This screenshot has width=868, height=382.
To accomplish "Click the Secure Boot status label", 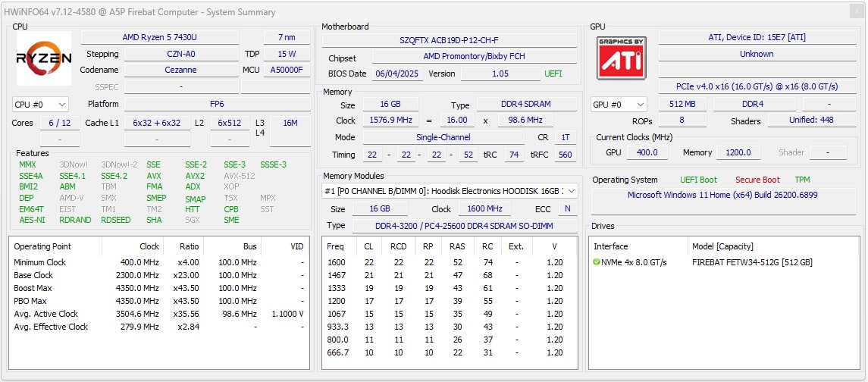I will pyautogui.click(x=757, y=180).
